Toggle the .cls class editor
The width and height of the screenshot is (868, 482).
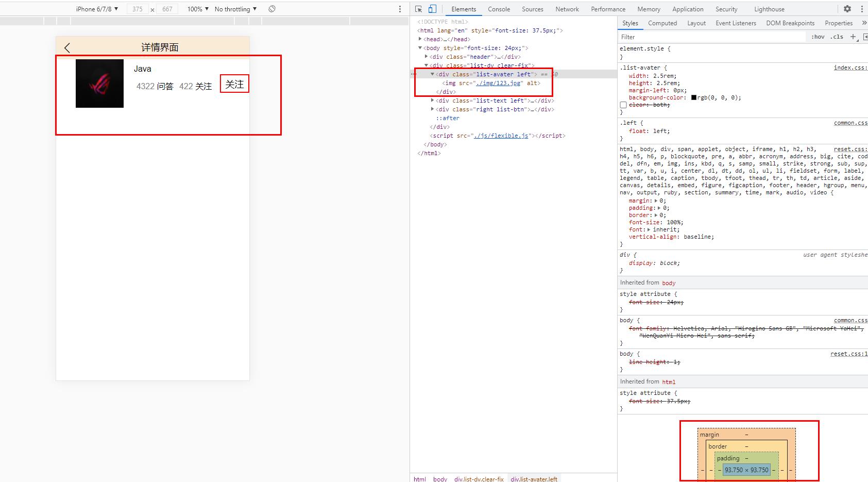click(x=837, y=37)
